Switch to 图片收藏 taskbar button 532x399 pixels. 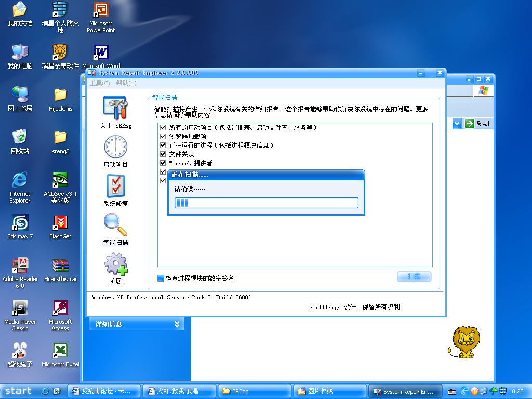click(x=330, y=391)
